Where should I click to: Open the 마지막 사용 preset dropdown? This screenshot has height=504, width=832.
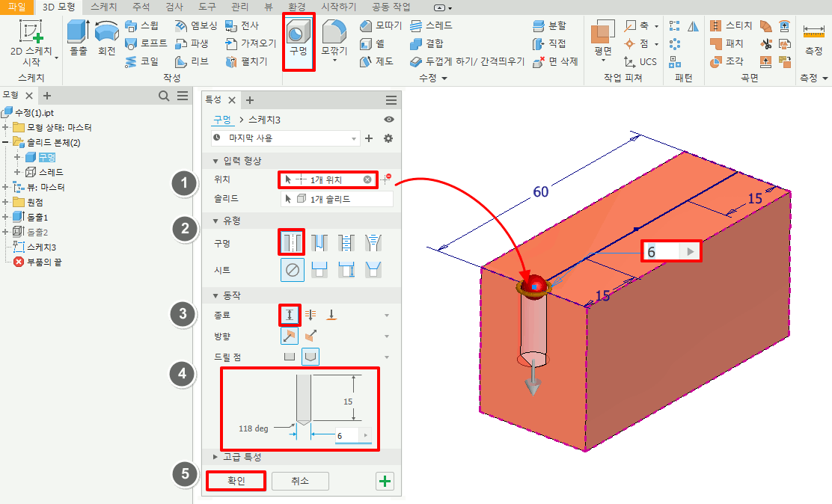tap(355, 138)
